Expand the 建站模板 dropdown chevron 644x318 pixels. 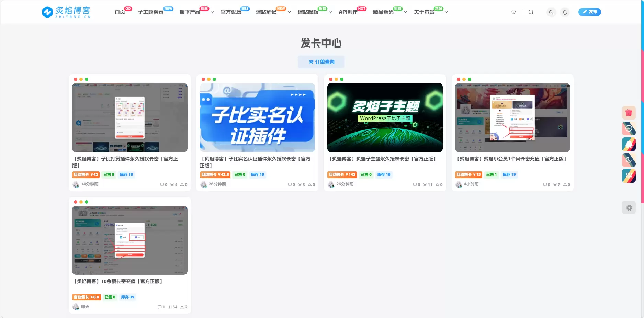point(330,12)
